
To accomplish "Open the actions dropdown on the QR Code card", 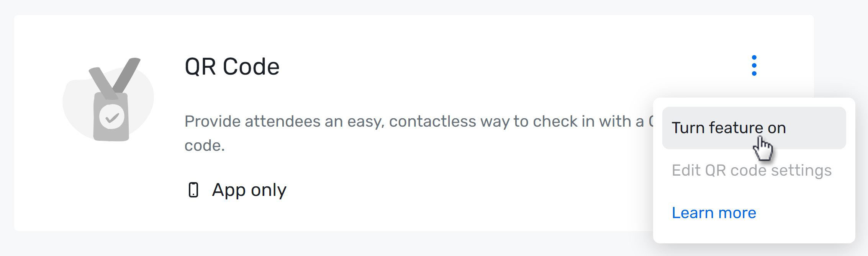I will pyautogui.click(x=753, y=66).
